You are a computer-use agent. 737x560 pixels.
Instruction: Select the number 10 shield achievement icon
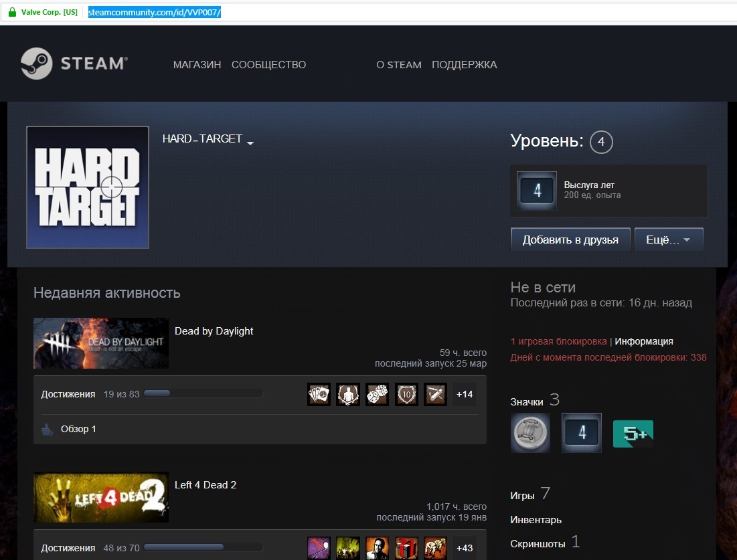click(x=406, y=394)
